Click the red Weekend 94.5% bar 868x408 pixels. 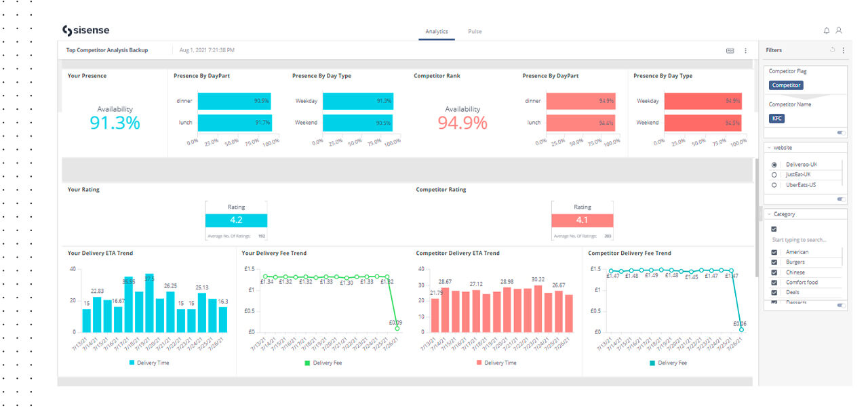[x=703, y=123]
